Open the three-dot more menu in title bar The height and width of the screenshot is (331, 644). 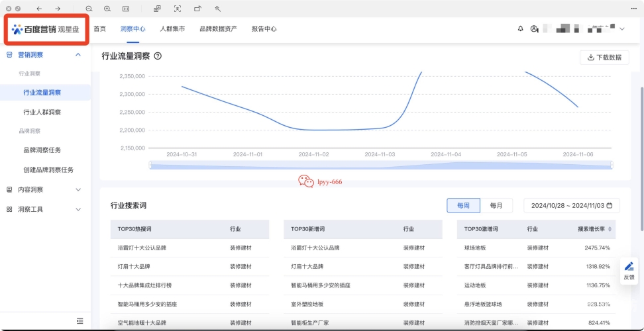tap(634, 9)
